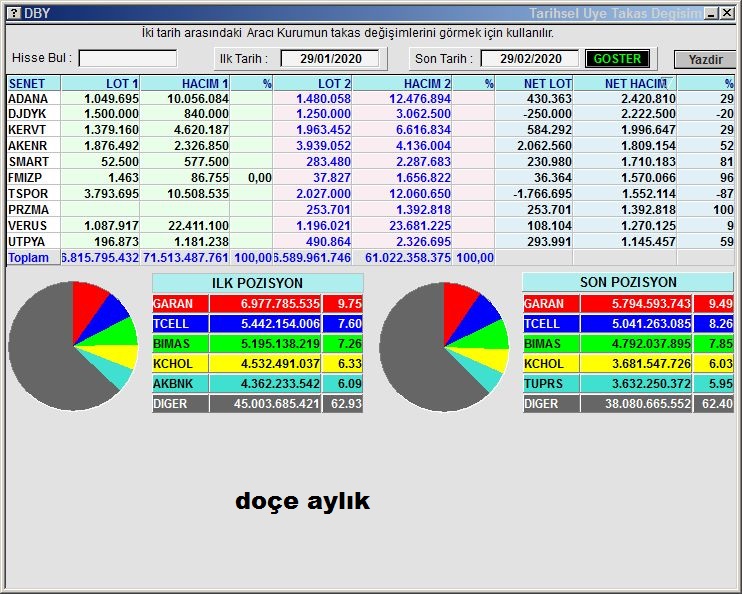This screenshot has height=594, width=742.
Task: Click GARAN value 6.977.785.535
Action: (280, 303)
